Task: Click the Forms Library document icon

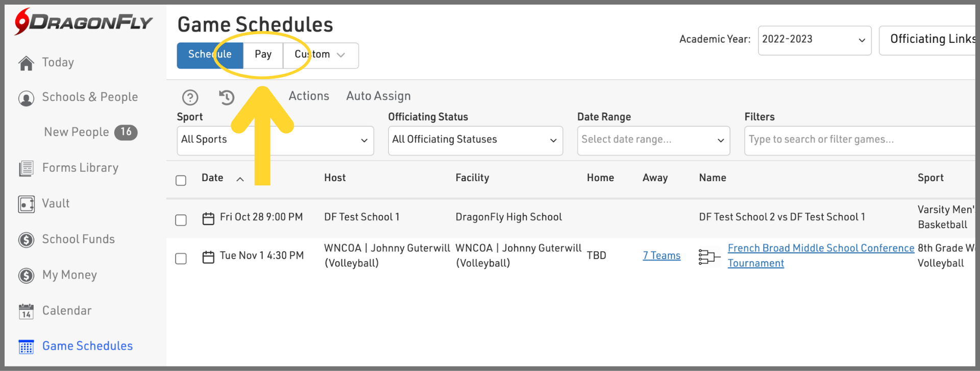Action: click(26, 168)
